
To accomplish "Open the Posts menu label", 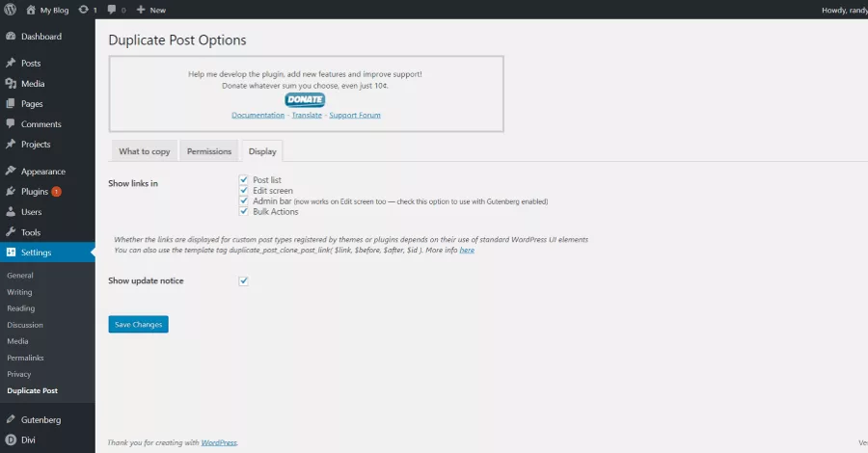I will pos(31,63).
